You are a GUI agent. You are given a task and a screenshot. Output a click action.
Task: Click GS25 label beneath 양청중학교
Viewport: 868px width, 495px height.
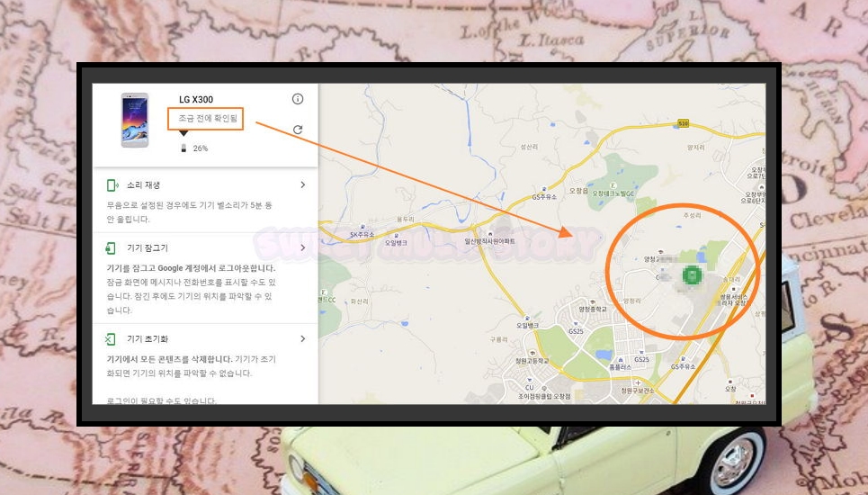coord(576,331)
